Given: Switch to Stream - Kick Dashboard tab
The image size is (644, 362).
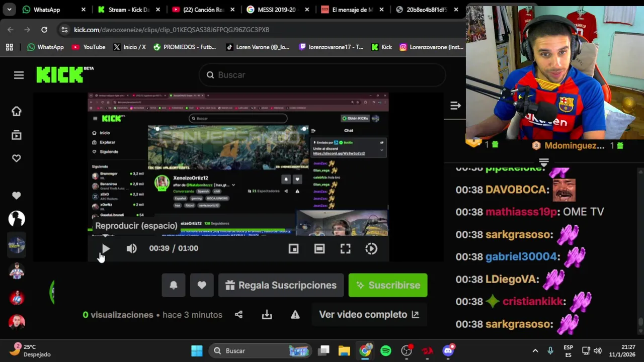Looking at the screenshot, I should point(129,10).
